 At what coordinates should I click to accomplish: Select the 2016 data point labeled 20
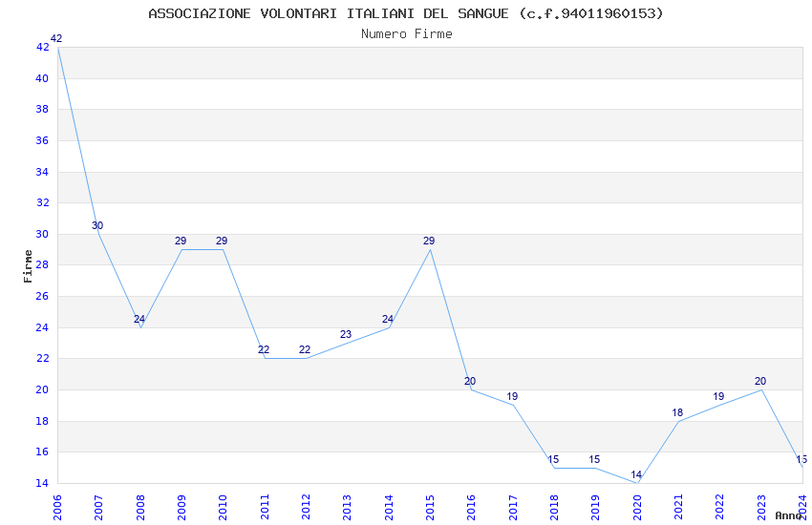(x=470, y=381)
